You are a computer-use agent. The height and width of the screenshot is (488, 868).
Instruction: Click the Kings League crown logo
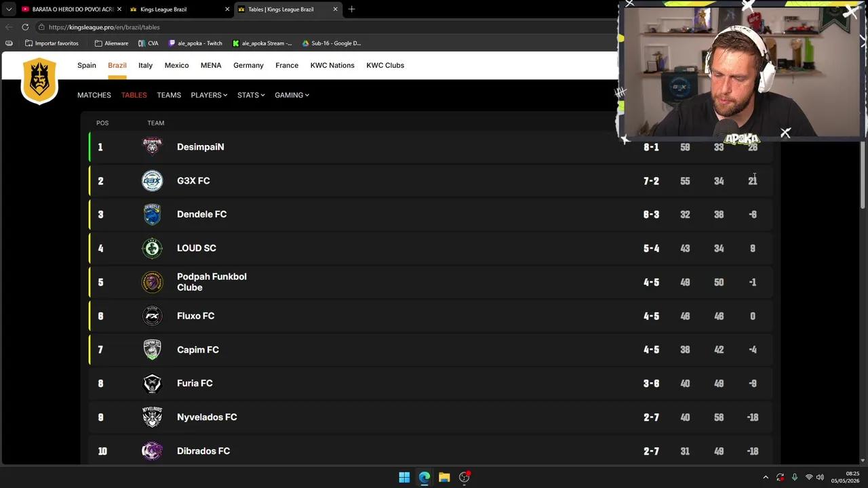(39, 80)
